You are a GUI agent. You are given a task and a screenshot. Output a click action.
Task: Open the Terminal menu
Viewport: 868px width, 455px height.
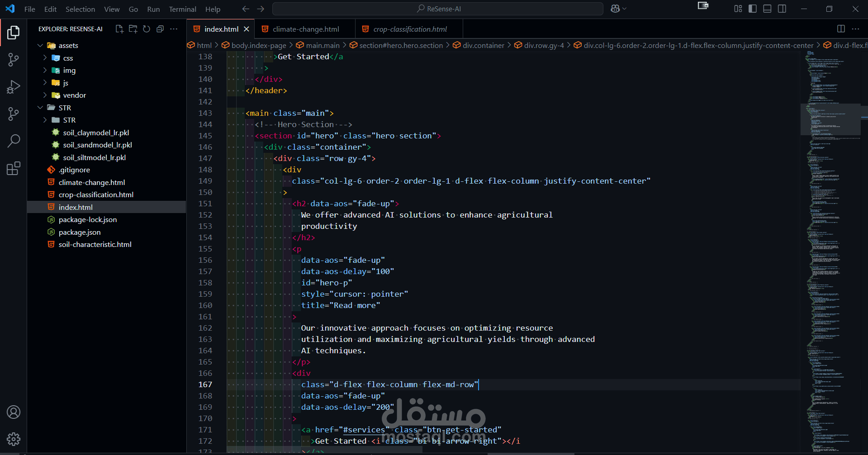[x=182, y=9]
